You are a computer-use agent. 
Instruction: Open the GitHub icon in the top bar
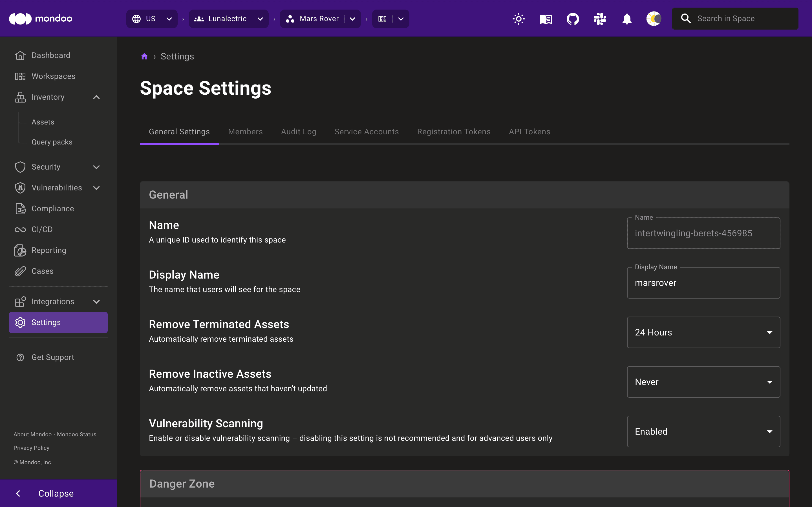coord(572,19)
